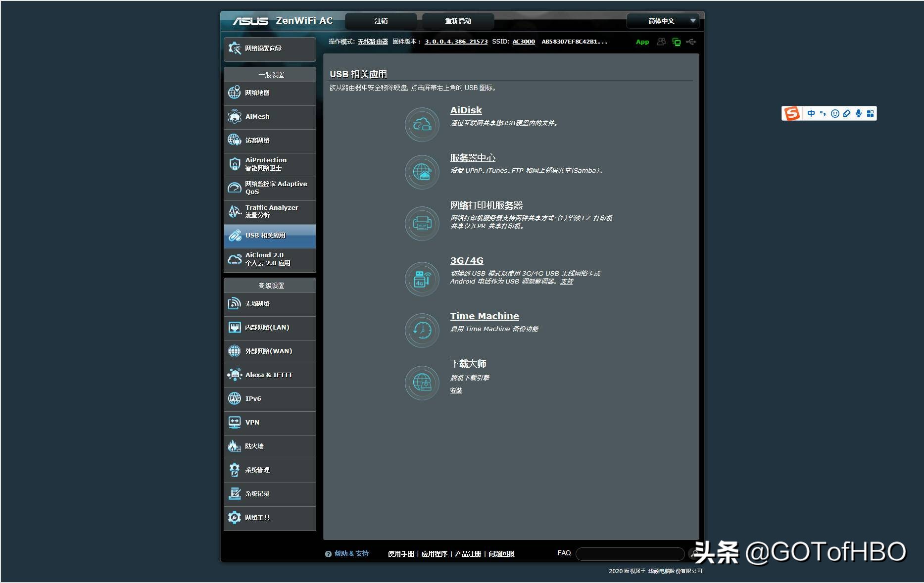Image resolution: width=924 pixels, height=583 pixels.
Task: Click the 3G/4G USB modem icon
Action: (422, 279)
